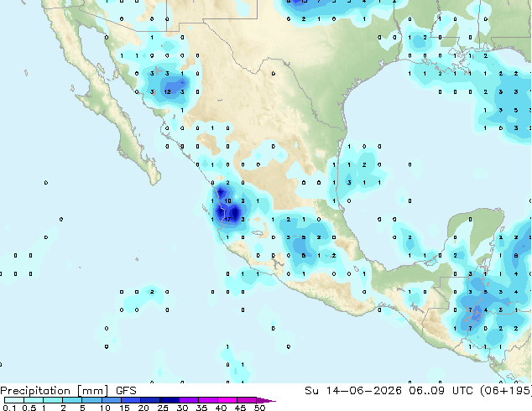Click the 0.5–1 legend color swatch

point(34,400)
